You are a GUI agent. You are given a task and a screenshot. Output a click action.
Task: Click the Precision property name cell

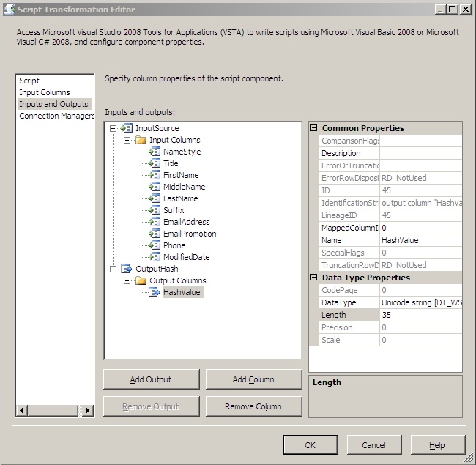tap(349, 327)
